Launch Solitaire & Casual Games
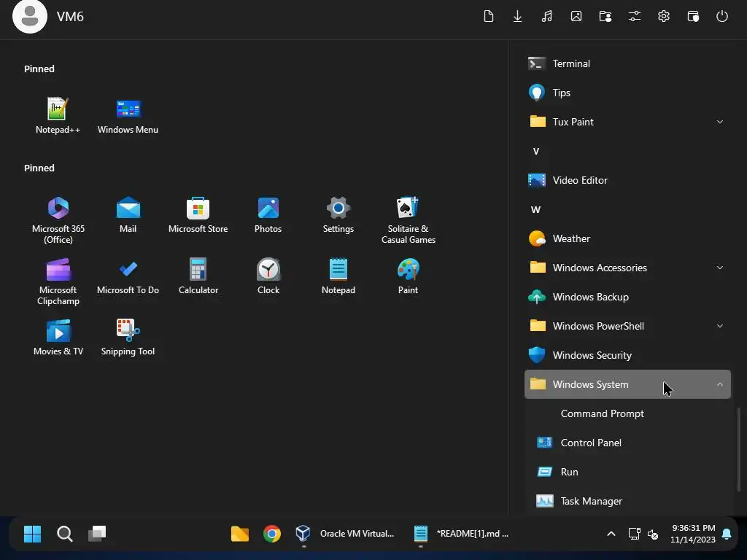 click(409, 220)
